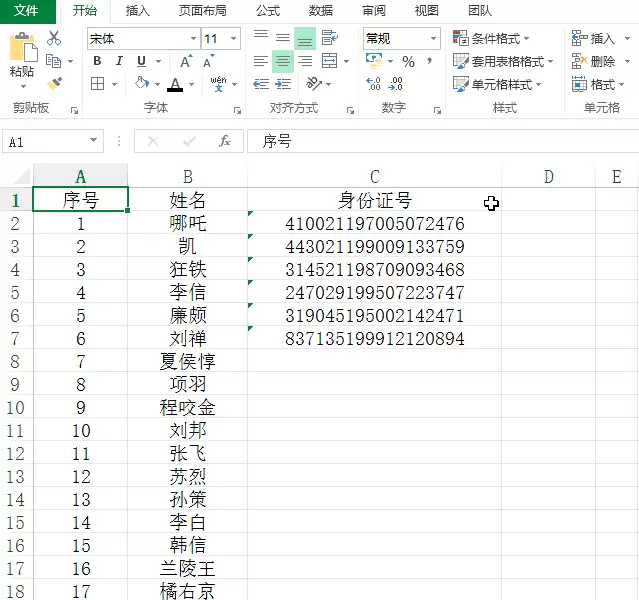This screenshot has height=600, width=639.
Task: Increase font size with large A
Action: (x=186, y=61)
